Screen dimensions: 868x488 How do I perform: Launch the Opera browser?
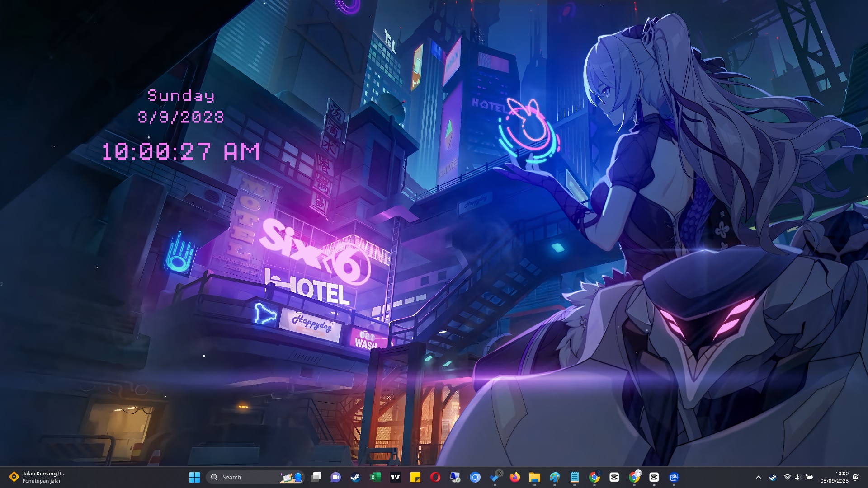point(435,477)
